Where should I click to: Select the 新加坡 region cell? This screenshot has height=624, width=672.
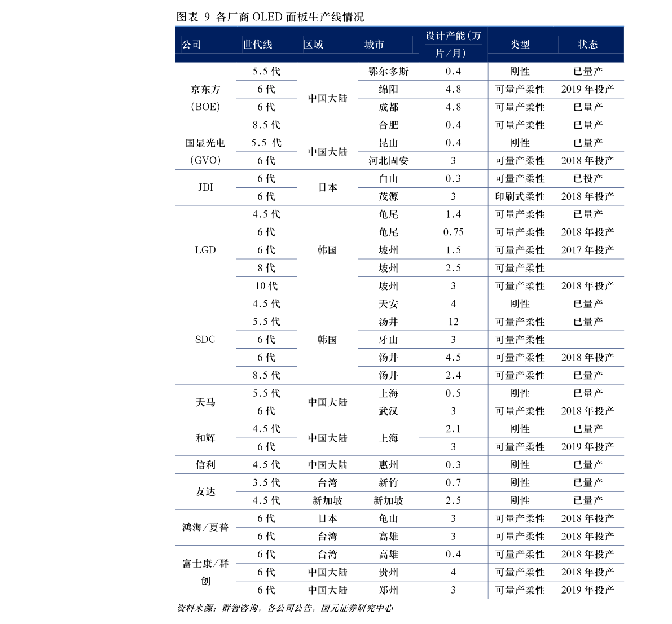pos(327,500)
